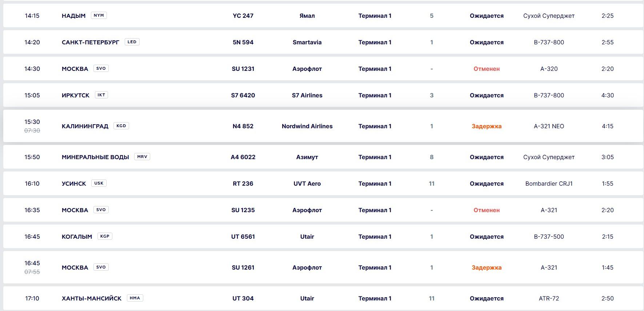Click the HMA badge for Ханты-Мансийск
The image size is (644, 311).
135,298
